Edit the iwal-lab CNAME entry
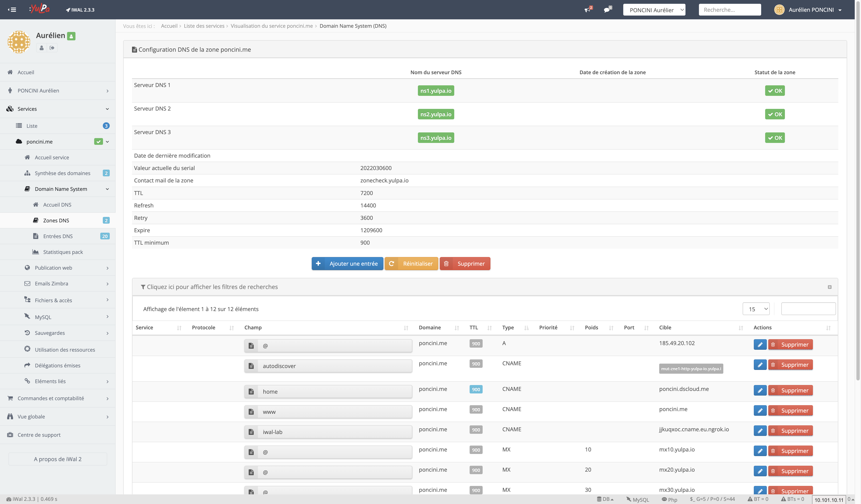Image resolution: width=861 pixels, height=504 pixels. pyautogui.click(x=760, y=430)
